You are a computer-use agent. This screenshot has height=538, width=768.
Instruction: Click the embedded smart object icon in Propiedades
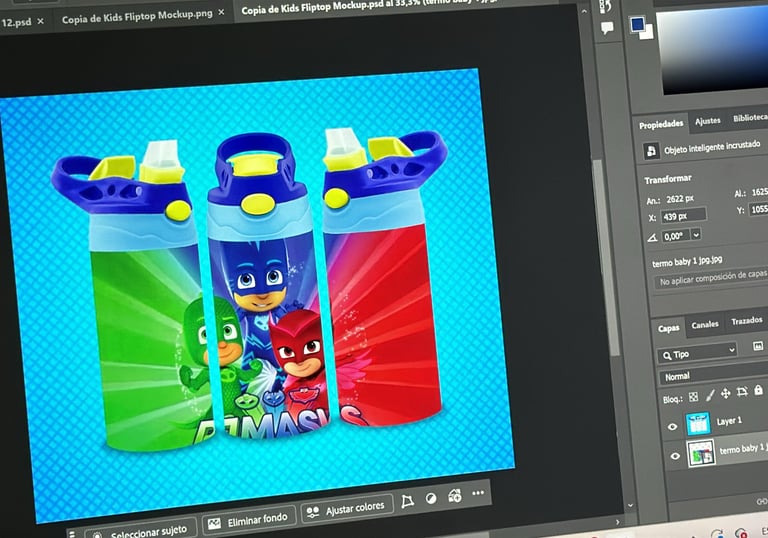(x=651, y=150)
